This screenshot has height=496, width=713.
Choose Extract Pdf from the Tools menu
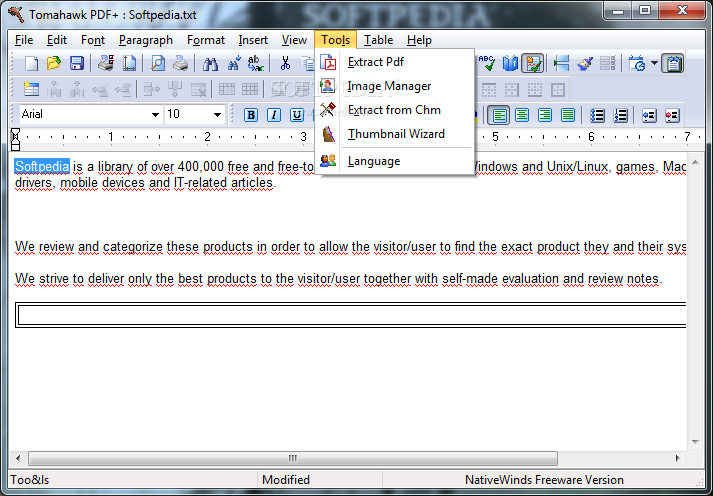[x=395, y=62]
